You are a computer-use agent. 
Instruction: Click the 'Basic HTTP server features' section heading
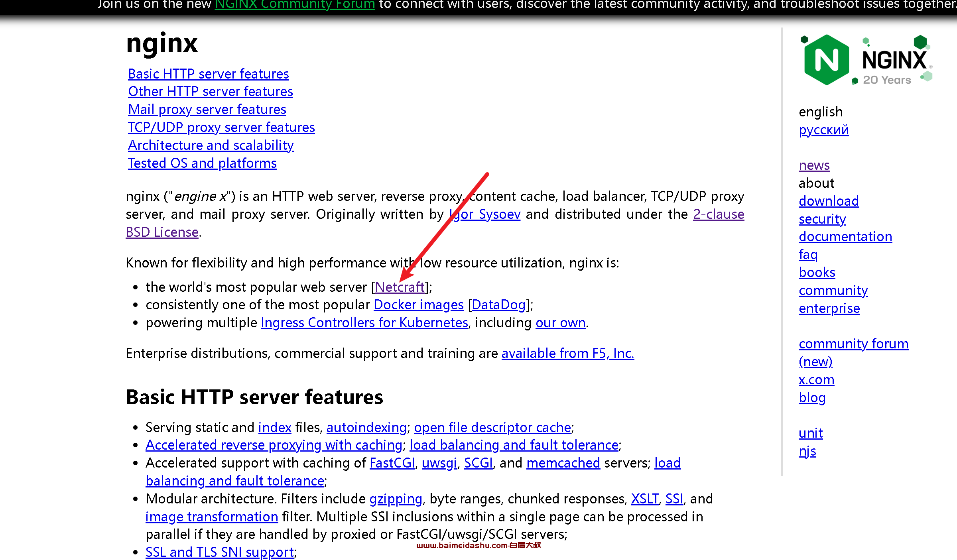coord(254,397)
